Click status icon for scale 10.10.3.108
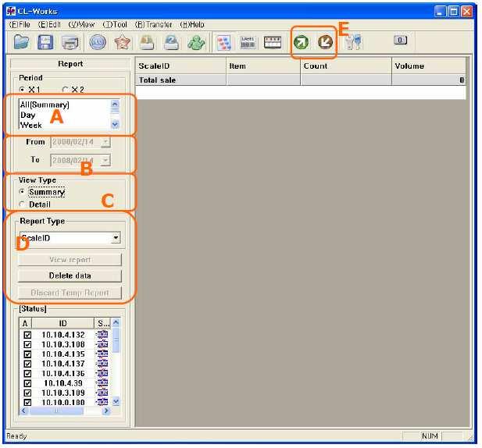This screenshot has height=448, width=482. (x=102, y=344)
